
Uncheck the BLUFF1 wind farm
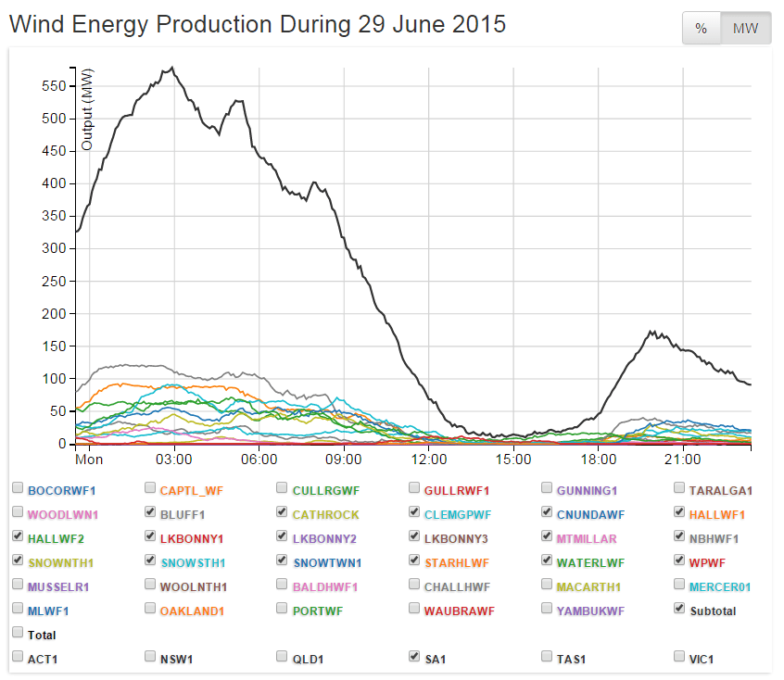[150, 512]
